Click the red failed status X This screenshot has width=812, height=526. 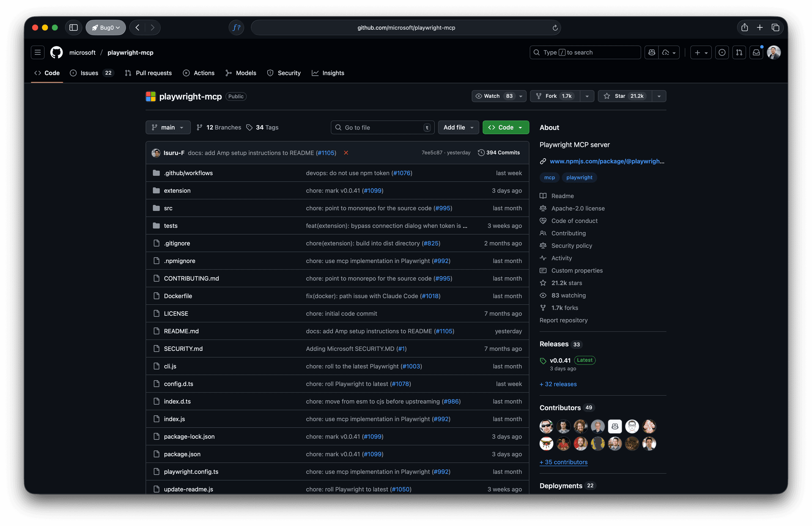pyautogui.click(x=346, y=153)
